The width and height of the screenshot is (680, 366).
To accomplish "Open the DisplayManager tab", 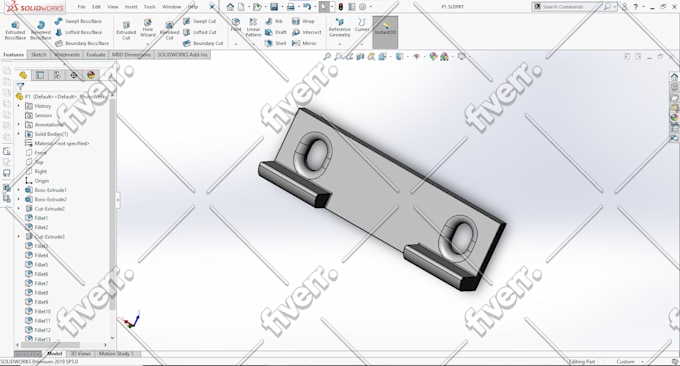I will point(91,75).
